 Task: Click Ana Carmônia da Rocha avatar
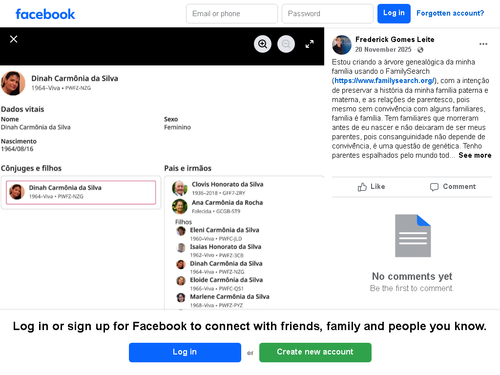click(x=180, y=206)
